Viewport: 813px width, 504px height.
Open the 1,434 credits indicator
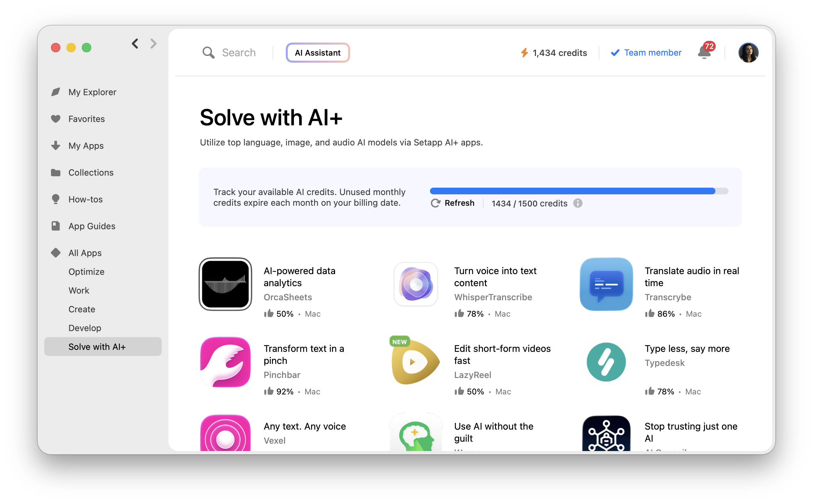point(554,53)
